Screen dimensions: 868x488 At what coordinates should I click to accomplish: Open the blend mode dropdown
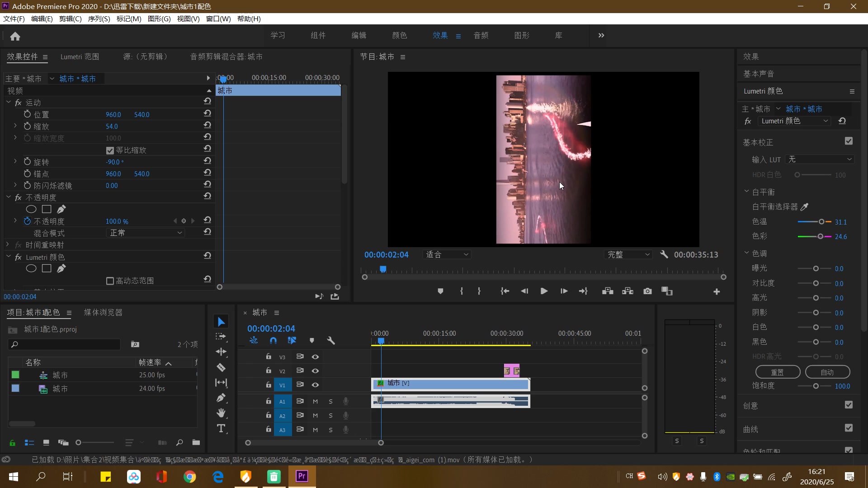146,233
